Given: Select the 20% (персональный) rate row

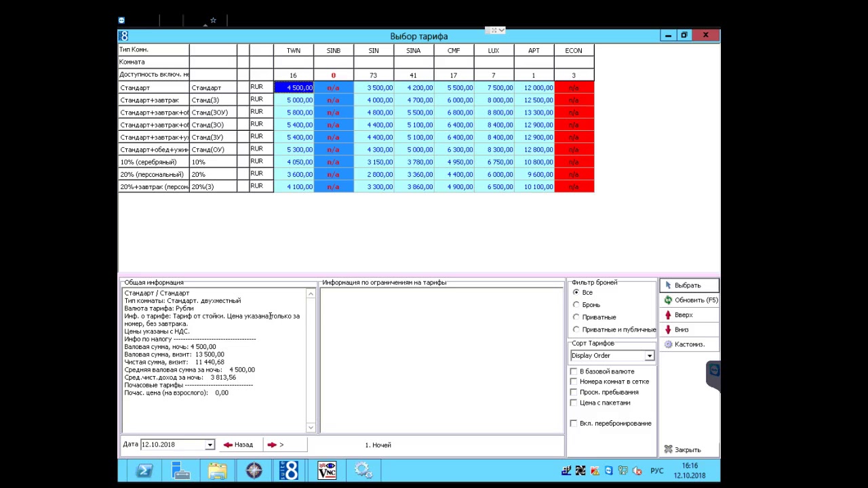Looking at the screenshot, I should [153, 174].
